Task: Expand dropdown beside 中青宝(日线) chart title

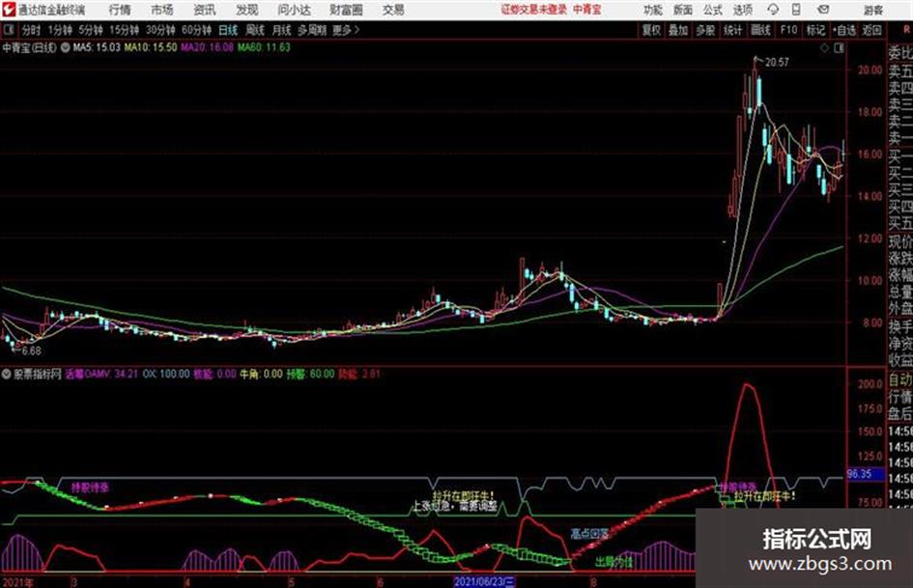Action: [x=66, y=47]
